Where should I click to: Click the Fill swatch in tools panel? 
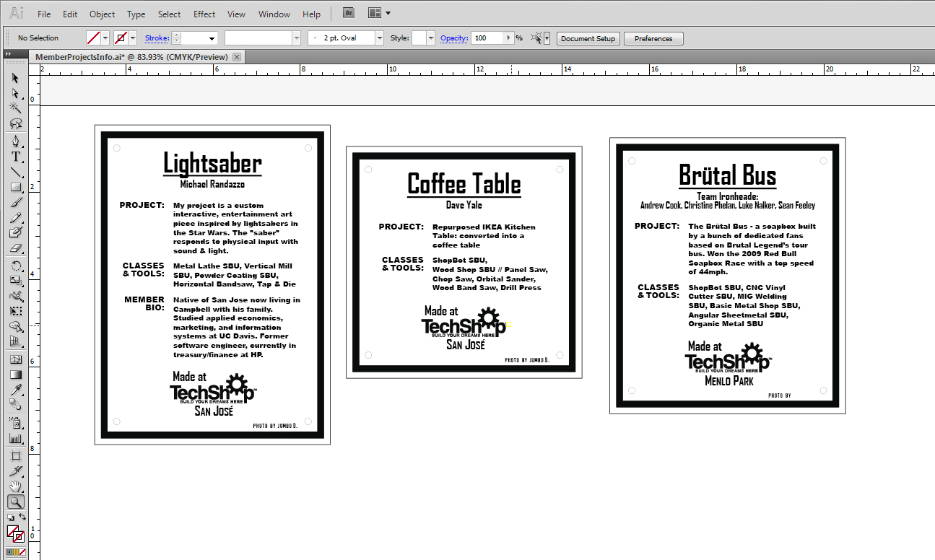point(12,530)
